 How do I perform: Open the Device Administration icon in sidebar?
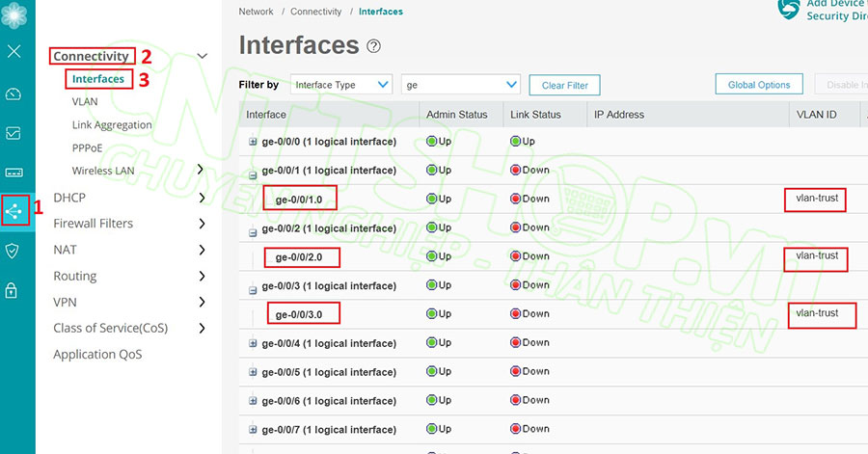click(x=14, y=173)
